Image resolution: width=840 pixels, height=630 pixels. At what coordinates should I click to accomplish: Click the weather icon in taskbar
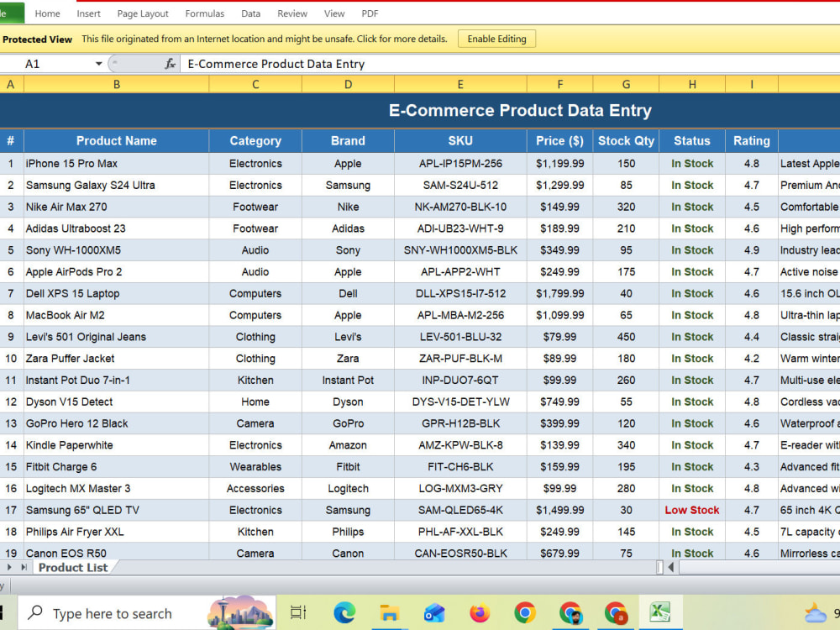pyautogui.click(x=815, y=612)
